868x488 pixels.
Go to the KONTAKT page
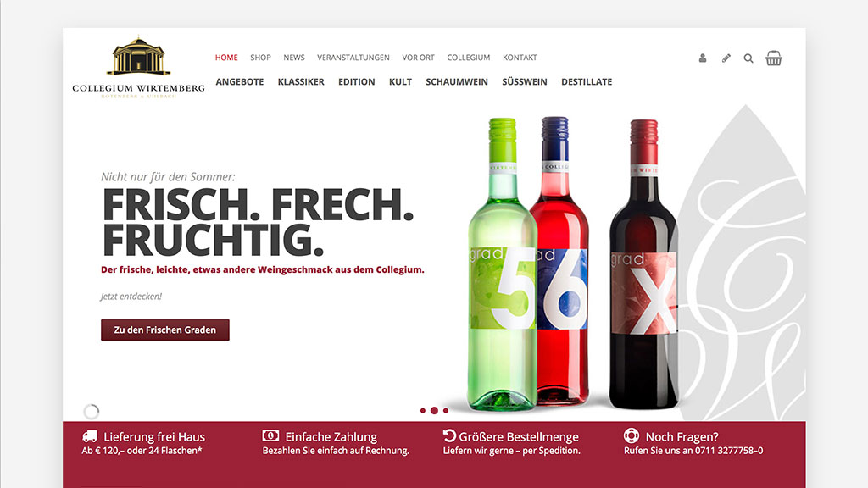pyautogui.click(x=520, y=58)
